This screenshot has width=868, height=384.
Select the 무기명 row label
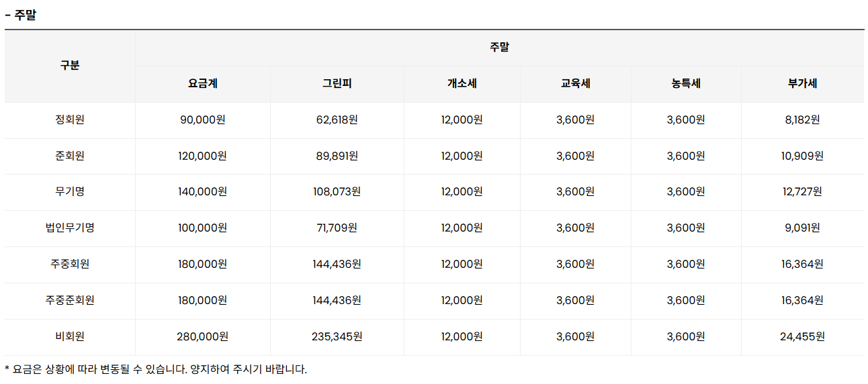(70, 191)
